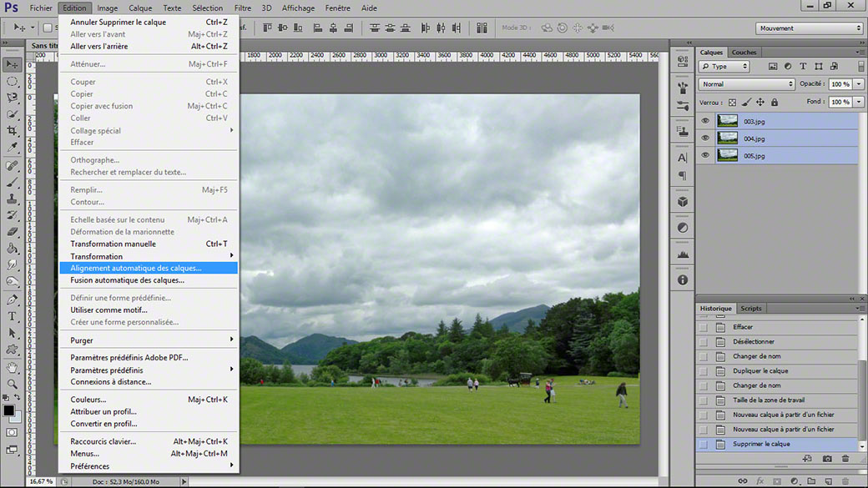The width and height of the screenshot is (868, 488).
Task: Delete layer using the Layers panel trash icon
Action: 845,481
